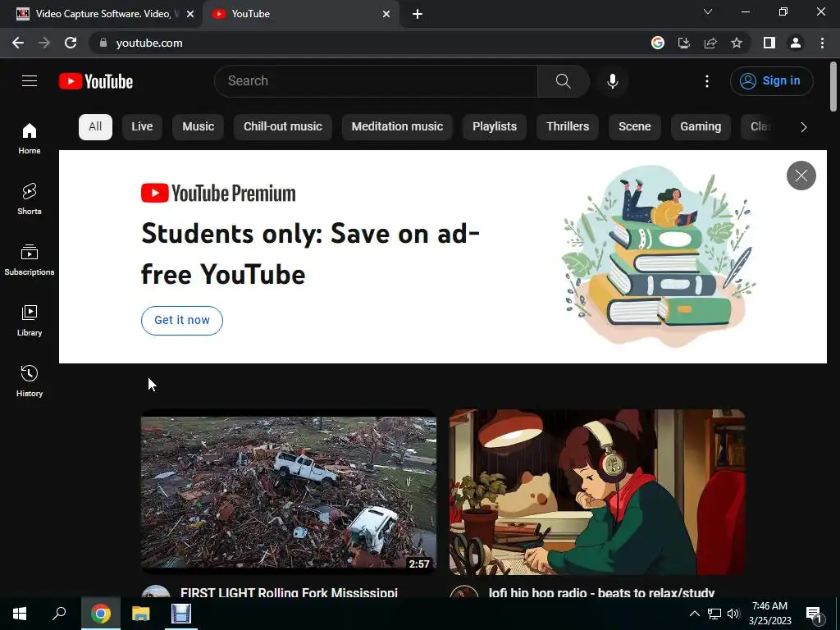Select the Thrillers chip

(x=568, y=127)
